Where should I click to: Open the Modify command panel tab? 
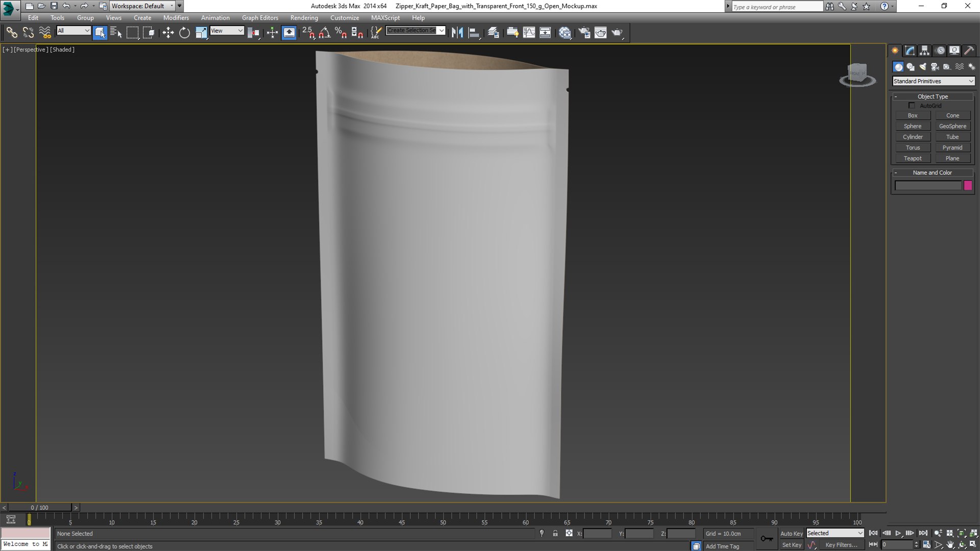(910, 51)
